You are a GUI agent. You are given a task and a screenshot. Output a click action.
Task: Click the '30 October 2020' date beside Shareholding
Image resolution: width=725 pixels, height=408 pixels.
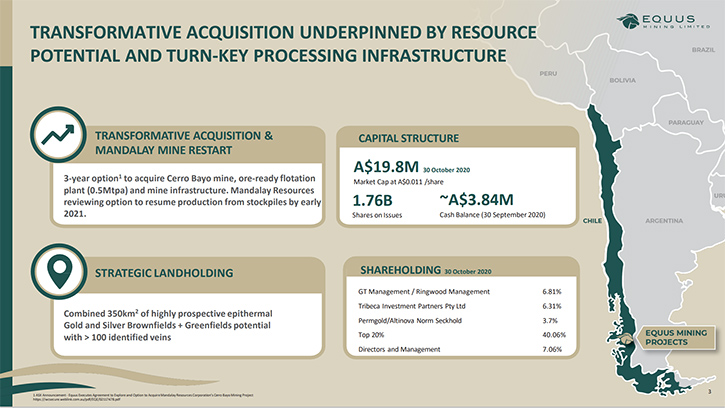click(x=467, y=272)
